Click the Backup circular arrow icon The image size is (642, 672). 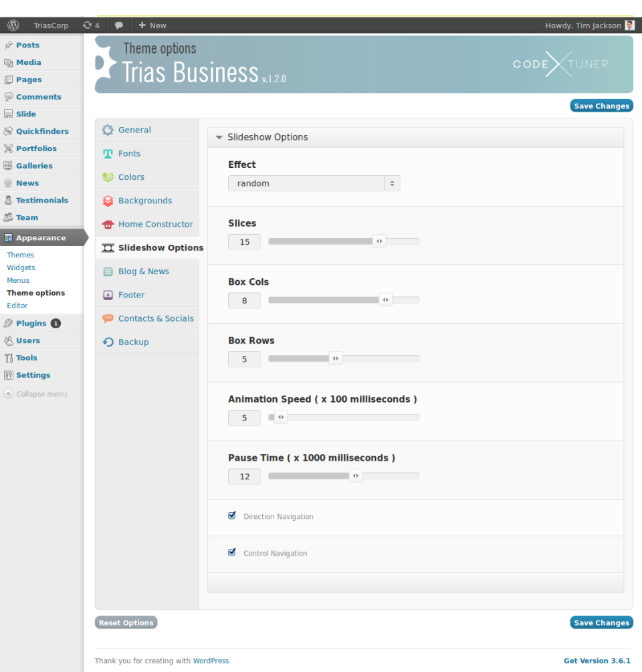click(x=108, y=342)
